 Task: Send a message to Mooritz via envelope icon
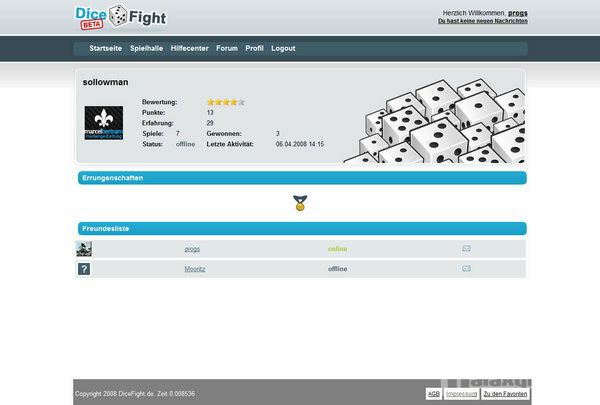pos(466,269)
